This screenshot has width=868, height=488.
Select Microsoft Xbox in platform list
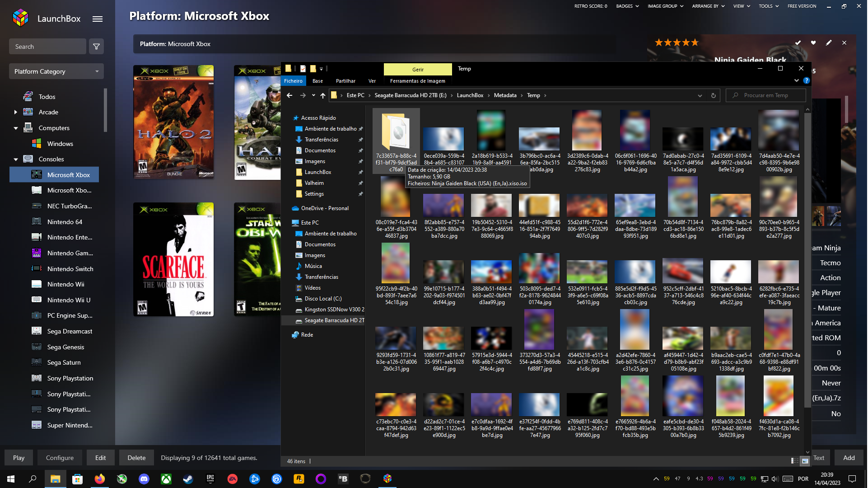(54, 175)
